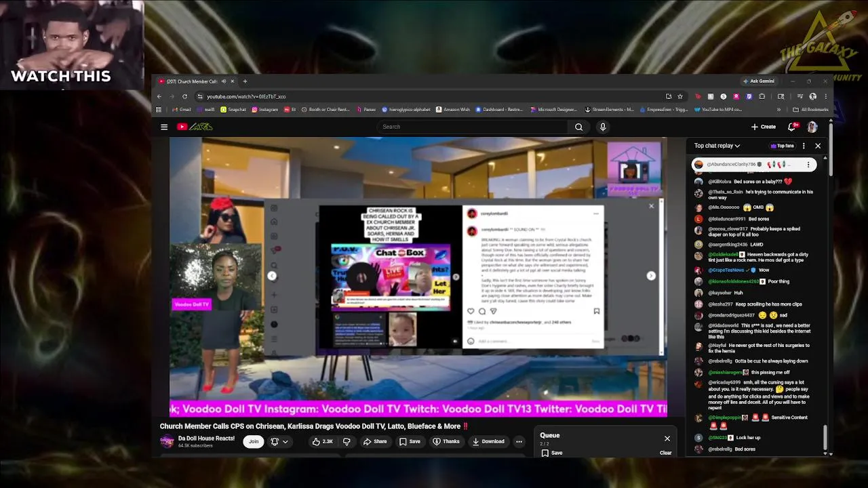
Task: Start voice search with microphone icon
Action: 603,127
